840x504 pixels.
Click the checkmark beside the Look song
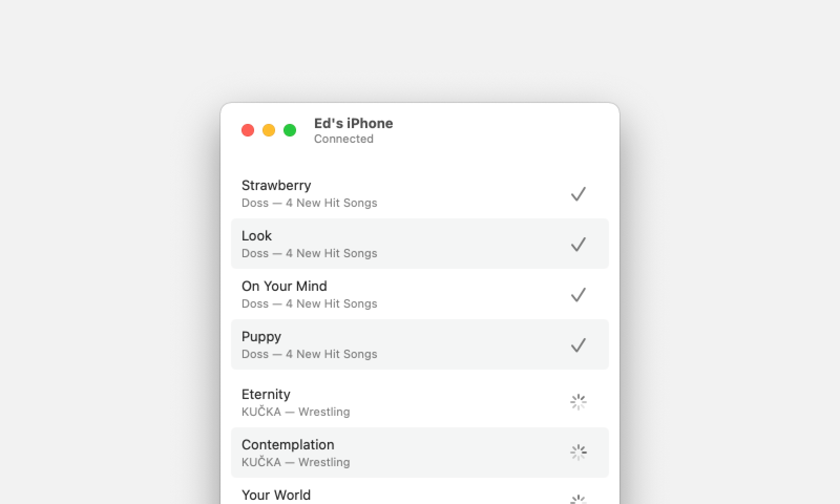(x=578, y=244)
